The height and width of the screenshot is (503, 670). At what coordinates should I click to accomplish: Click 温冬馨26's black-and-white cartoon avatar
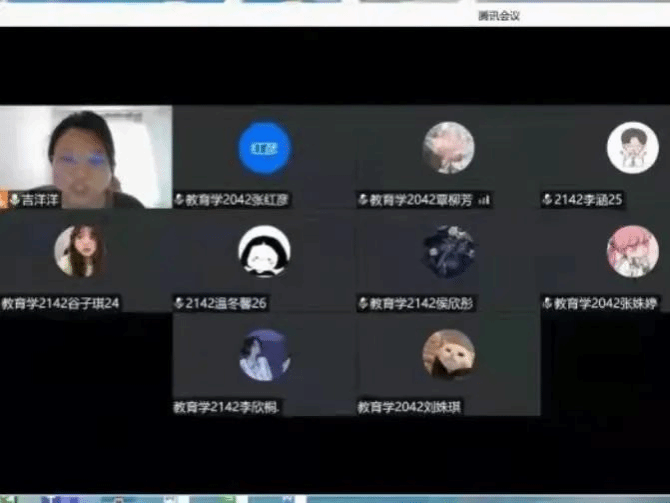click(x=264, y=251)
